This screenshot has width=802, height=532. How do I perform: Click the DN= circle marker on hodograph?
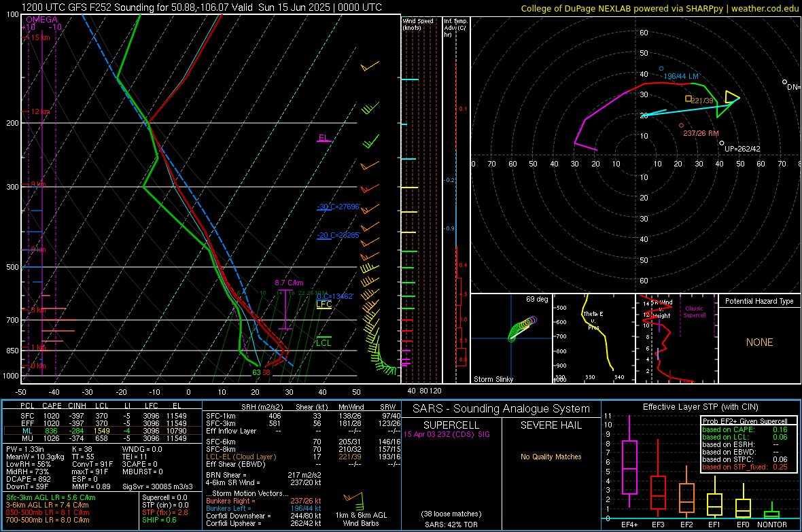(x=784, y=82)
